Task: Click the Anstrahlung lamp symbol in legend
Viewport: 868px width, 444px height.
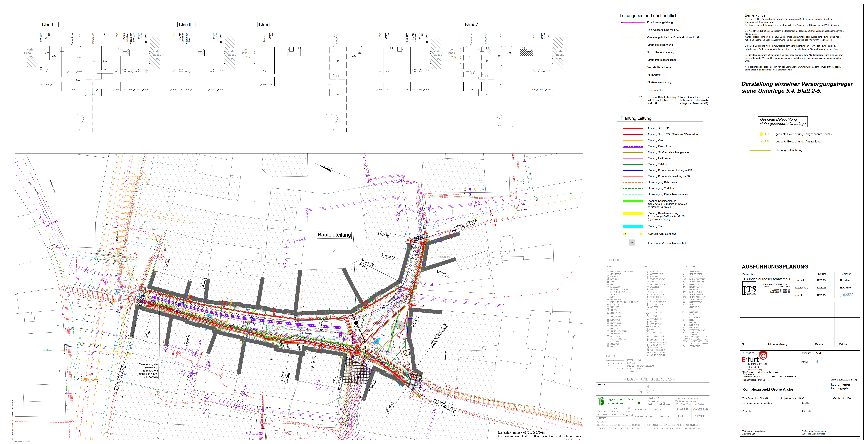Action: click(x=762, y=141)
